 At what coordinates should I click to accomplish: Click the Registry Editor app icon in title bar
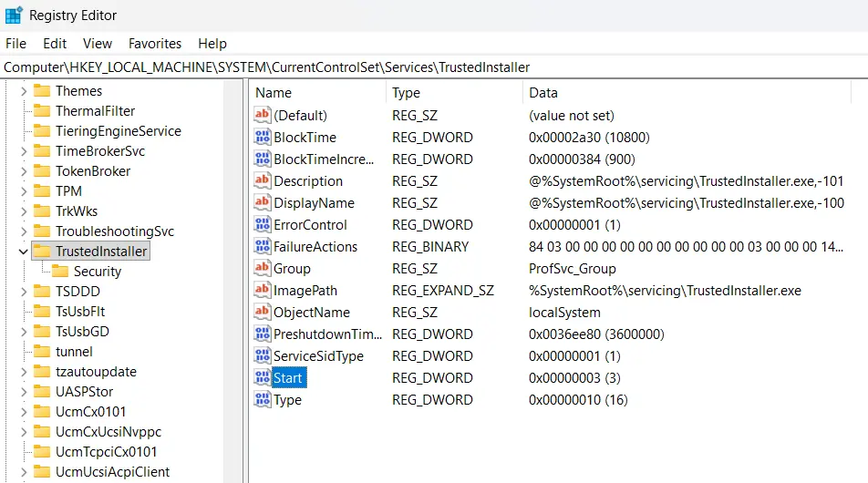click(14, 15)
